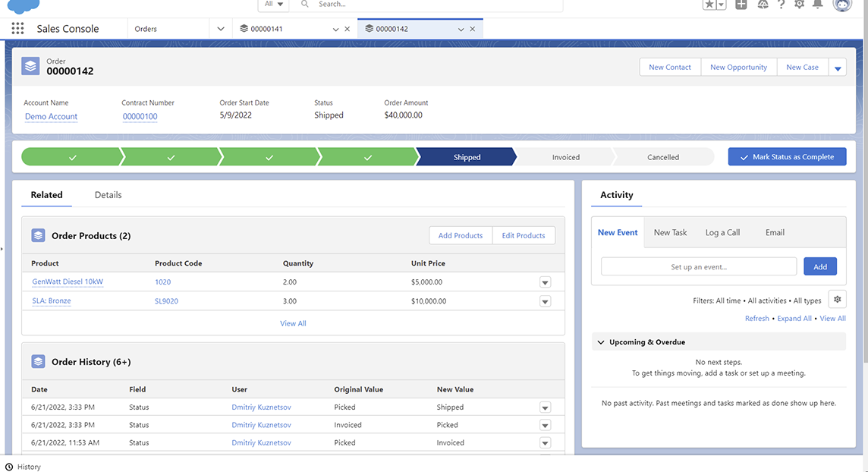Click the Order Products section icon
The image size is (868, 472).
tap(38, 235)
